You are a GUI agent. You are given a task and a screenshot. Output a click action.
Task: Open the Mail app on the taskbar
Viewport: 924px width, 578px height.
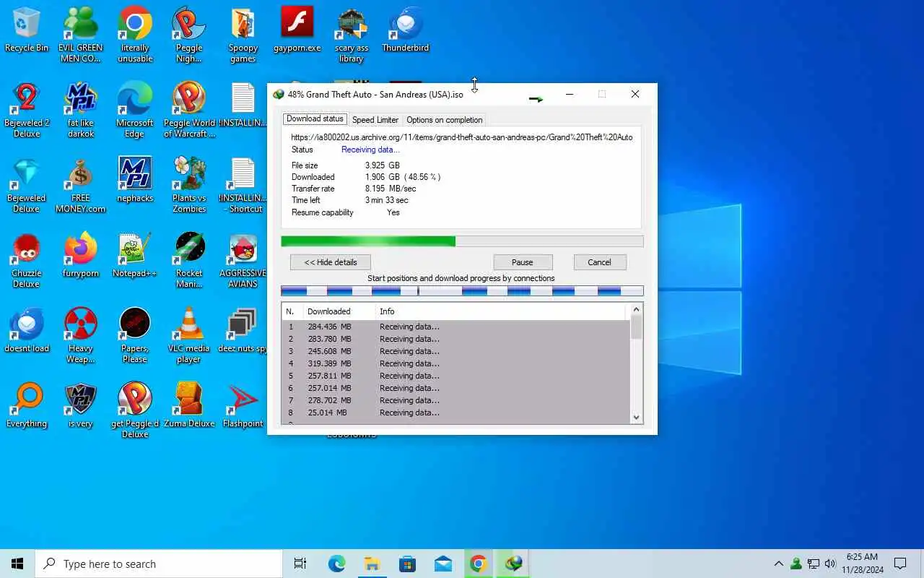[x=443, y=564]
